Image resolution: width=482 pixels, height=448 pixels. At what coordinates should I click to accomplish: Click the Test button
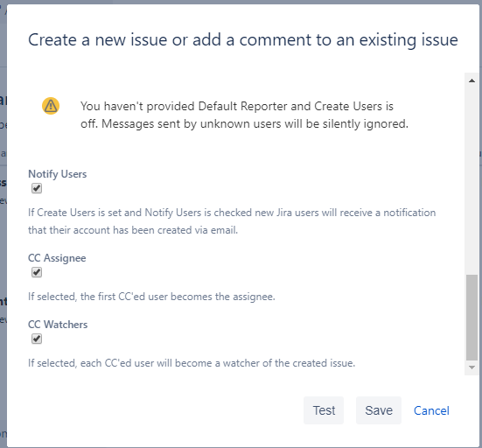click(x=324, y=410)
